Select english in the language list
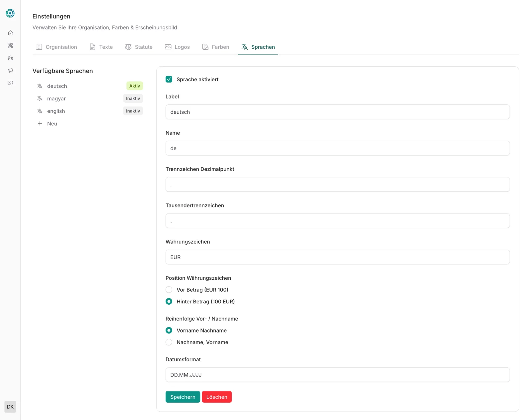The image size is (531, 420). [90, 111]
